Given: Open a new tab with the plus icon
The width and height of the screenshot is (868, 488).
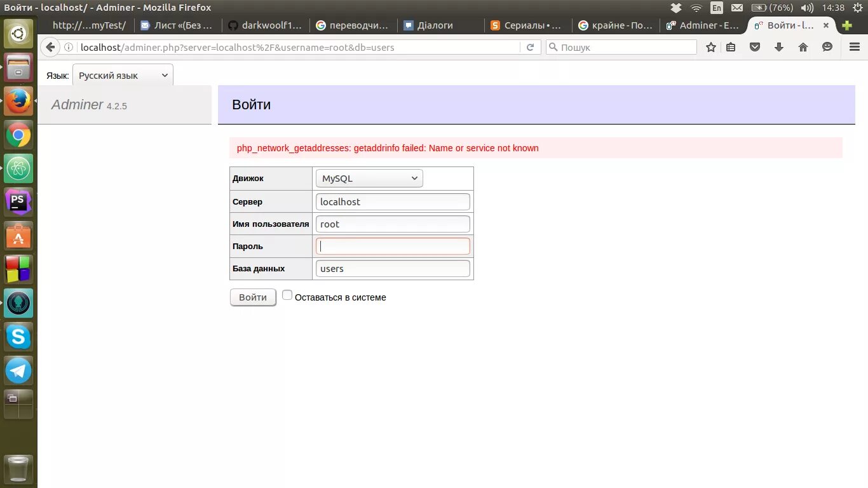Looking at the screenshot, I should [846, 25].
